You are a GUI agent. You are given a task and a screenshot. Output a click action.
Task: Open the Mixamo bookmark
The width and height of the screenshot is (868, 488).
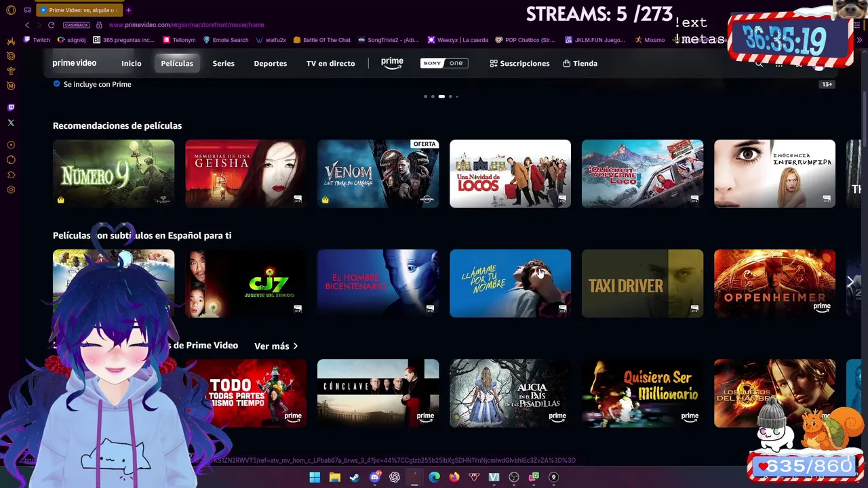650,40
